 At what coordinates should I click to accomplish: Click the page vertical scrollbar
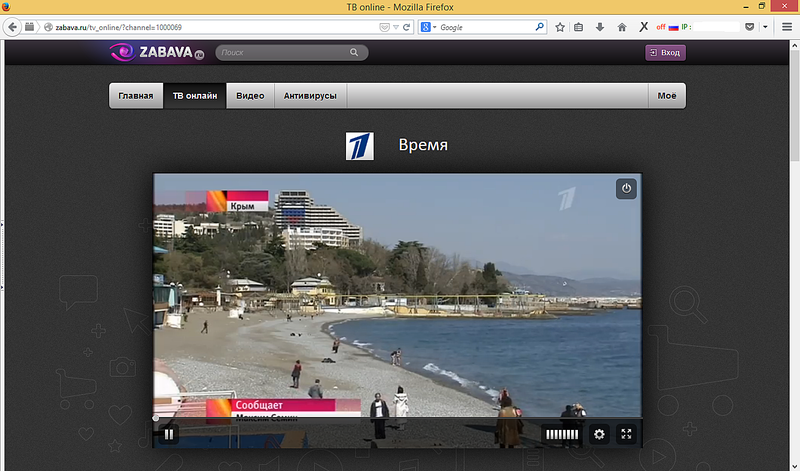[x=794, y=106]
